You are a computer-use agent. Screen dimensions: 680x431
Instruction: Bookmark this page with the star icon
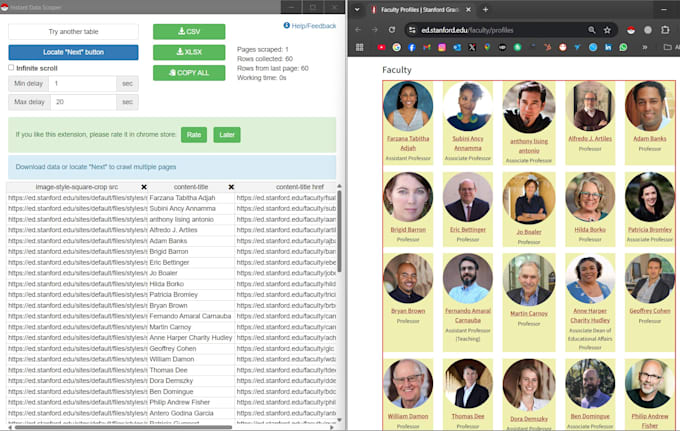[x=607, y=30]
